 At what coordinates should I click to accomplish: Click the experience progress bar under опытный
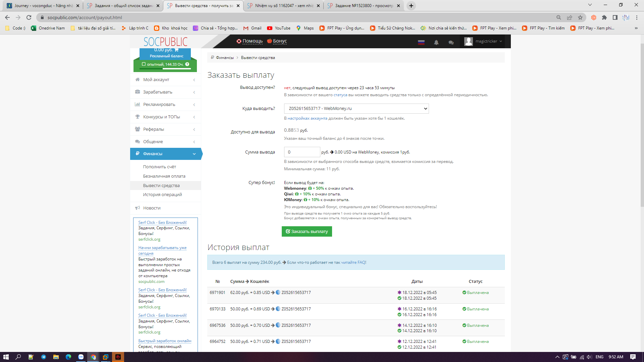pyautogui.click(x=165, y=69)
